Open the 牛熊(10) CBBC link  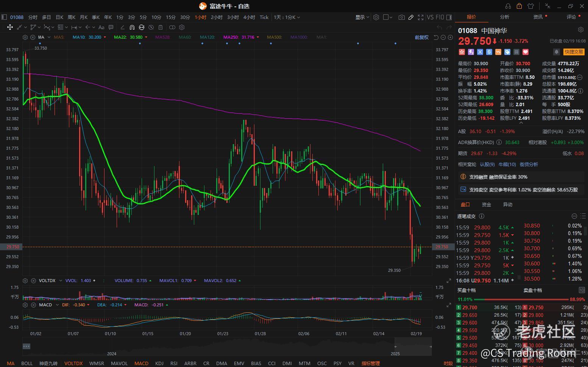point(507,164)
